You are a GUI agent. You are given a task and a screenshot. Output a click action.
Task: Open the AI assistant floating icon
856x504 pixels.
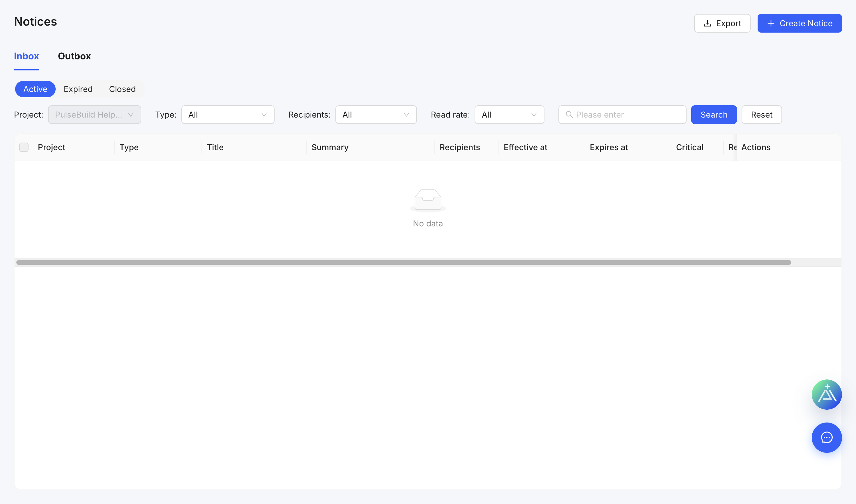click(826, 394)
